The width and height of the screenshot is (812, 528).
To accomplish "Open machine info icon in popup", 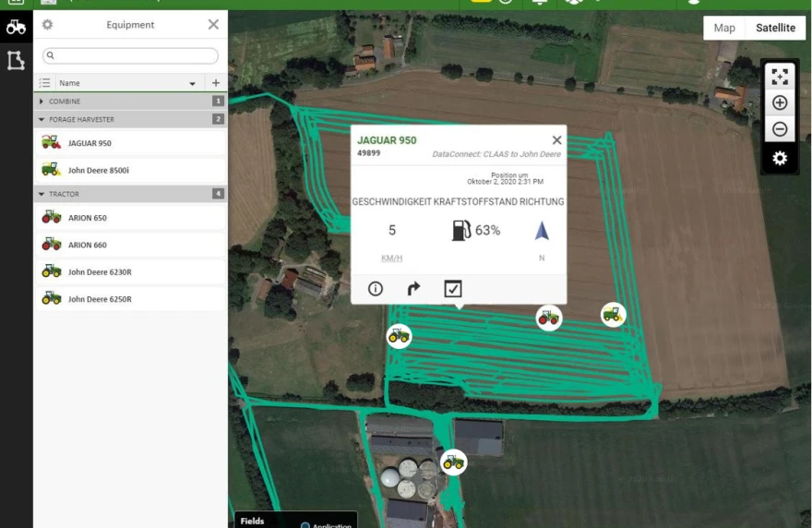I will point(376,289).
